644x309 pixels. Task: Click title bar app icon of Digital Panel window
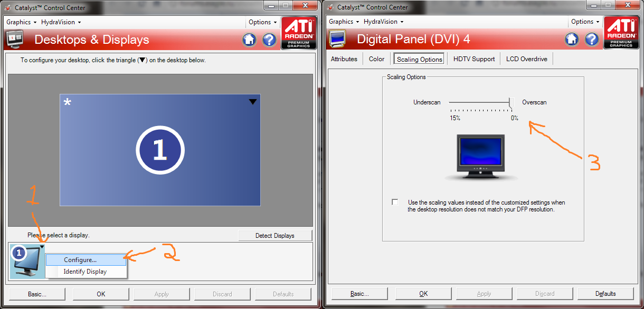[x=332, y=7]
